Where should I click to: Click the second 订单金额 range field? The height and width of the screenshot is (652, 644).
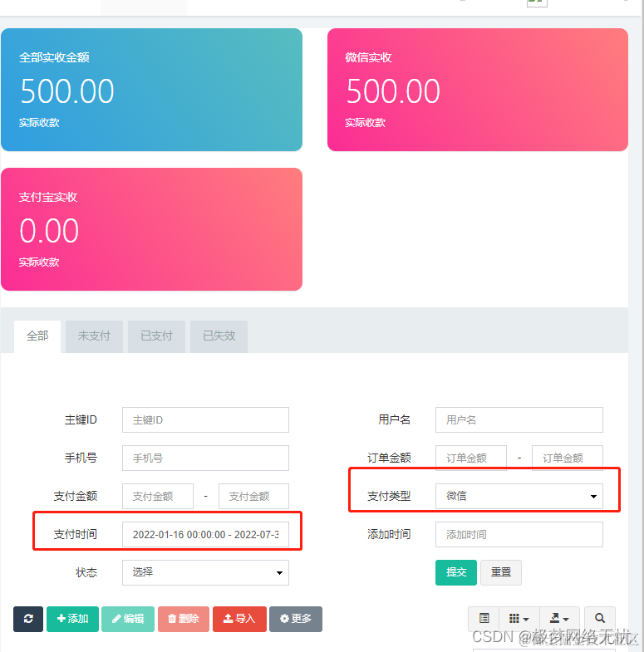tap(568, 458)
